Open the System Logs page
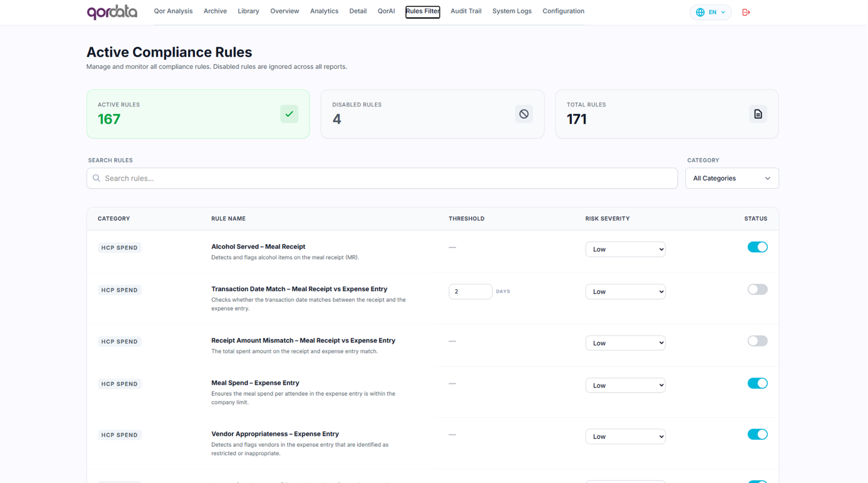 [x=512, y=11]
